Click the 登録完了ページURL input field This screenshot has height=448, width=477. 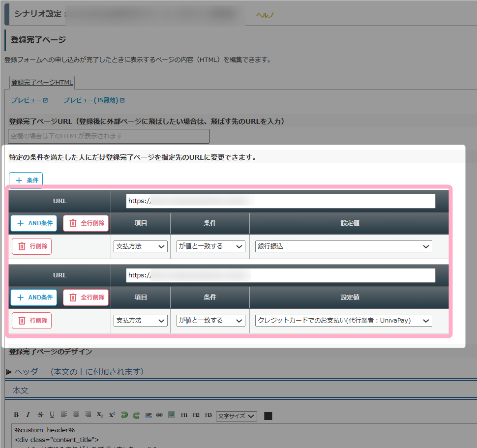pos(109,136)
